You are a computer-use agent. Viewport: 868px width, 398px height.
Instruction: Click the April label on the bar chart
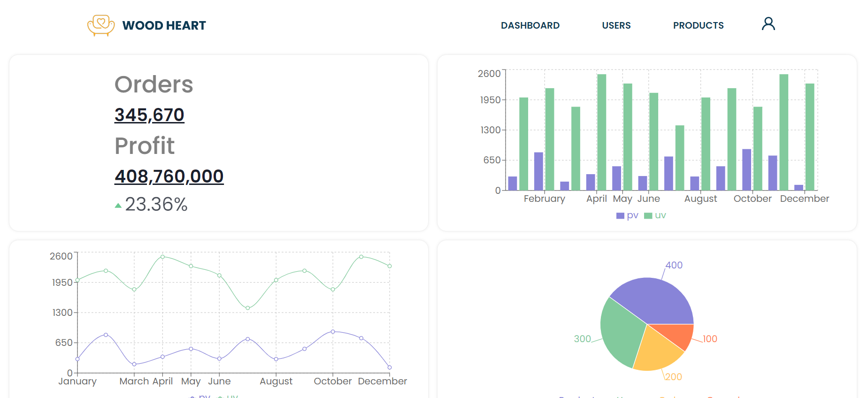click(x=597, y=199)
